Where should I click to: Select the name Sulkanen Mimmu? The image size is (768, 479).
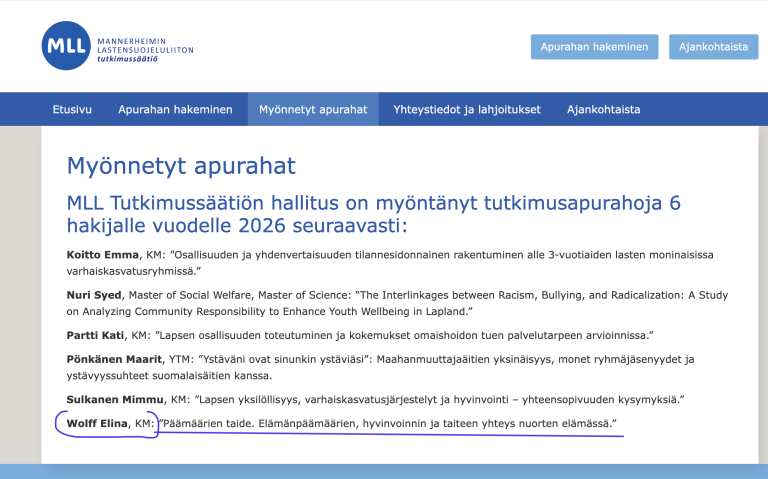(x=115, y=399)
